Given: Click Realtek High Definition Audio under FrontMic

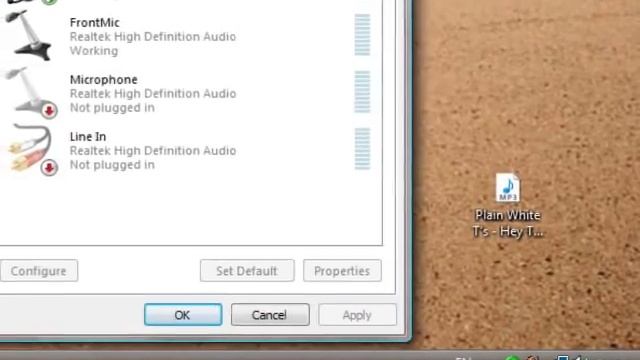Looking at the screenshot, I should [153, 37].
